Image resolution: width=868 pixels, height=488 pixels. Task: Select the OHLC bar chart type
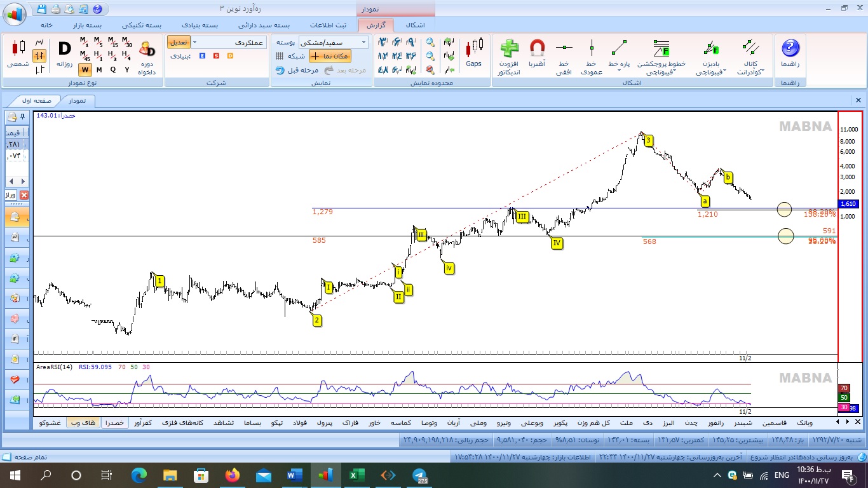tap(40, 56)
